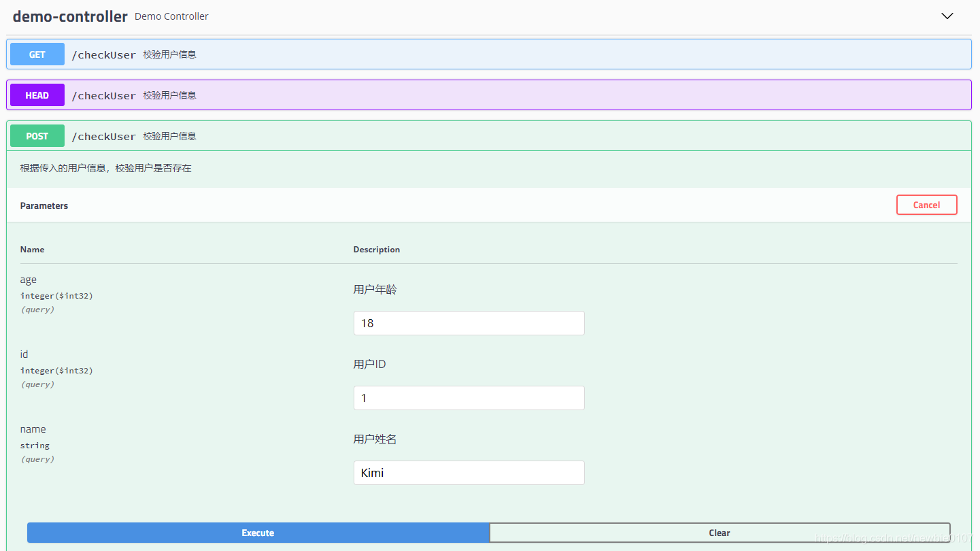Cancel the try-it-out mode

pyautogui.click(x=926, y=205)
